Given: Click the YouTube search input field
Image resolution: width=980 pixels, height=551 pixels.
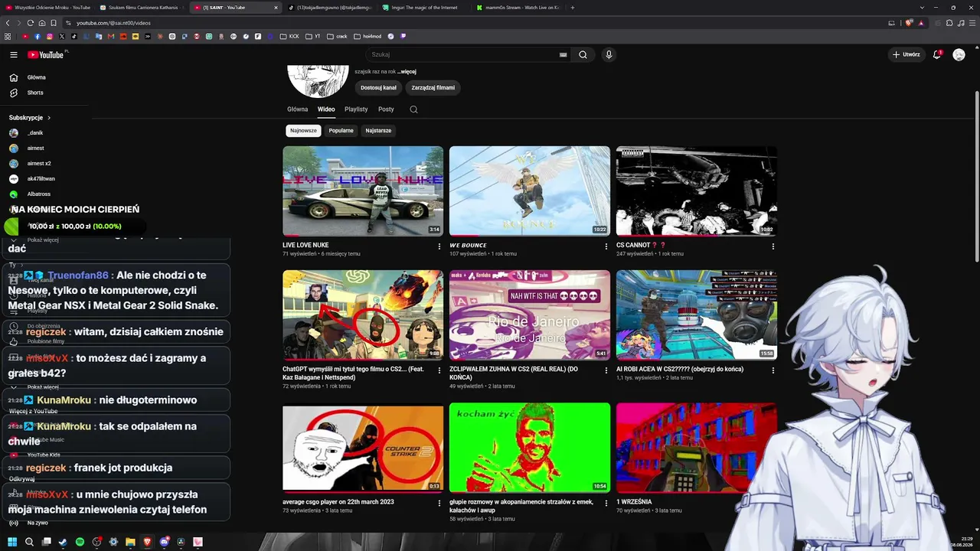Looking at the screenshot, I should 463,55.
